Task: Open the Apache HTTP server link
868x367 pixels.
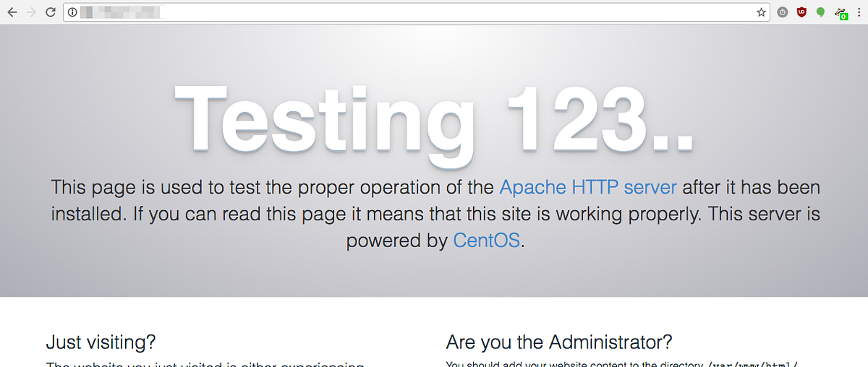Action: (588, 187)
